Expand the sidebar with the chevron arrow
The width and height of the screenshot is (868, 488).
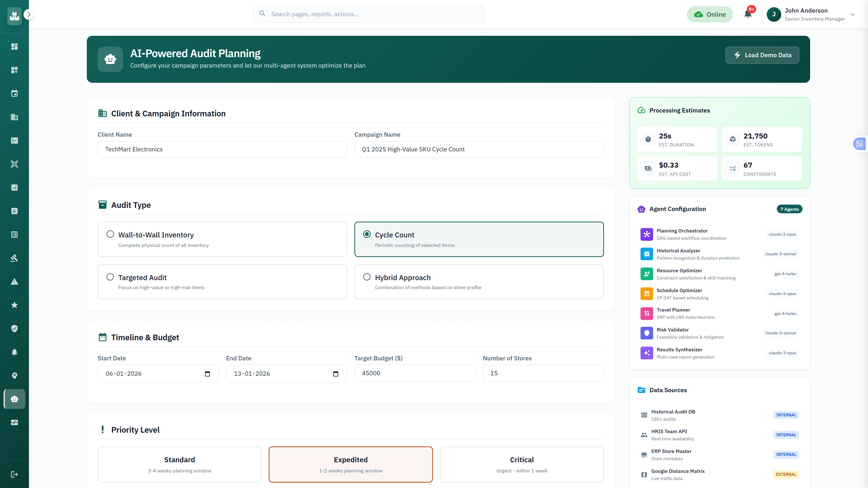[29, 14]
